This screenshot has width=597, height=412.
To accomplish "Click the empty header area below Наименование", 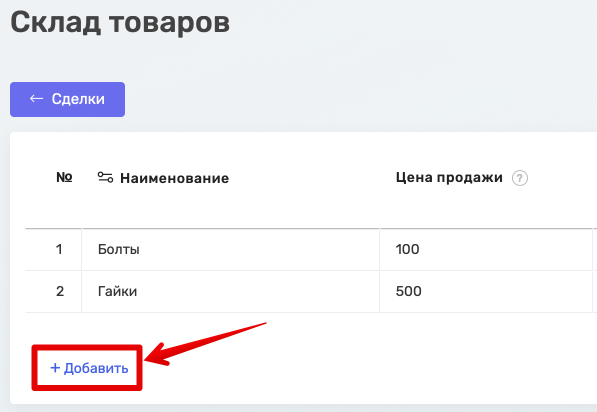I will (230, 209).
